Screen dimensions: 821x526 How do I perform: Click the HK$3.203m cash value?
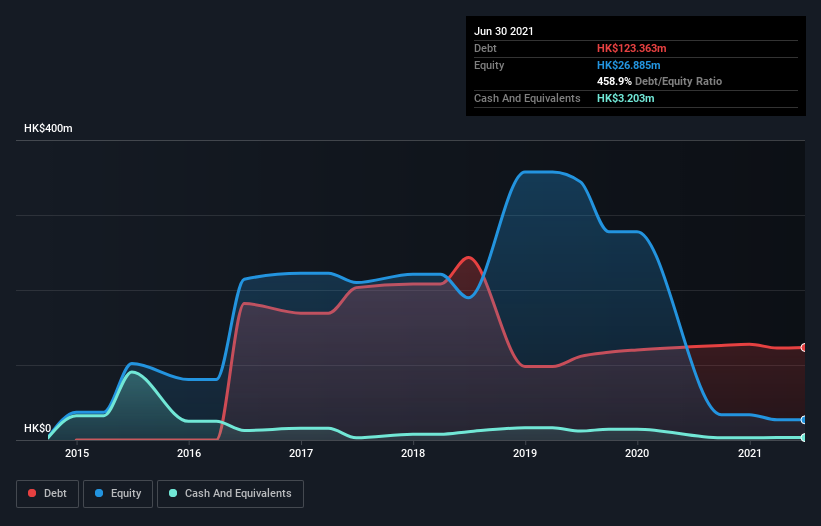point(625,98)
